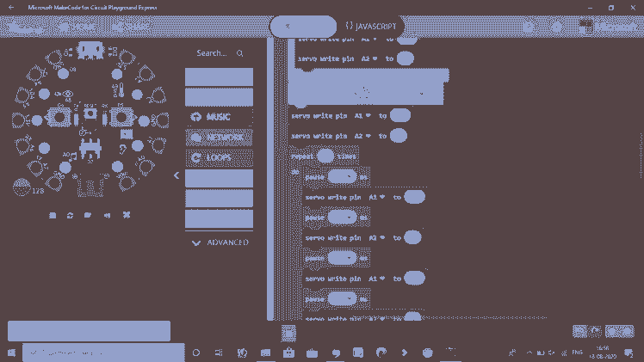Click the workspace vertical scrollbar
This screenshot has width=644, height=362.
pos(641,156)
